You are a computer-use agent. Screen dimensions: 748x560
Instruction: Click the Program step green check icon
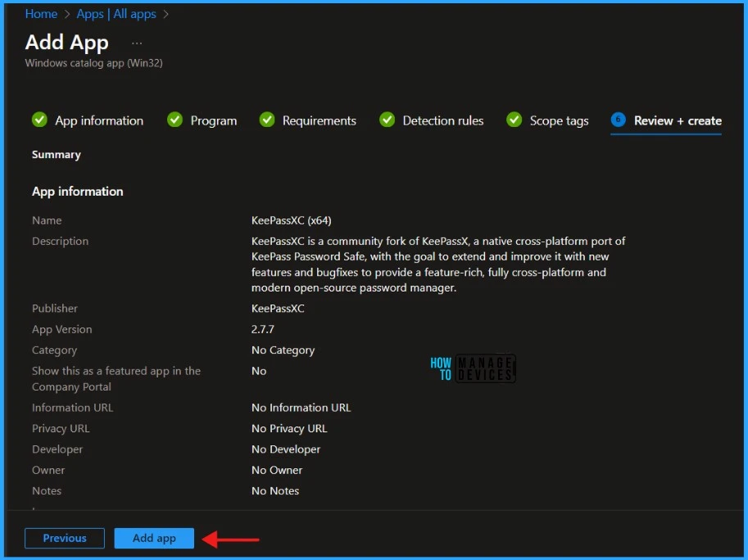175,120
